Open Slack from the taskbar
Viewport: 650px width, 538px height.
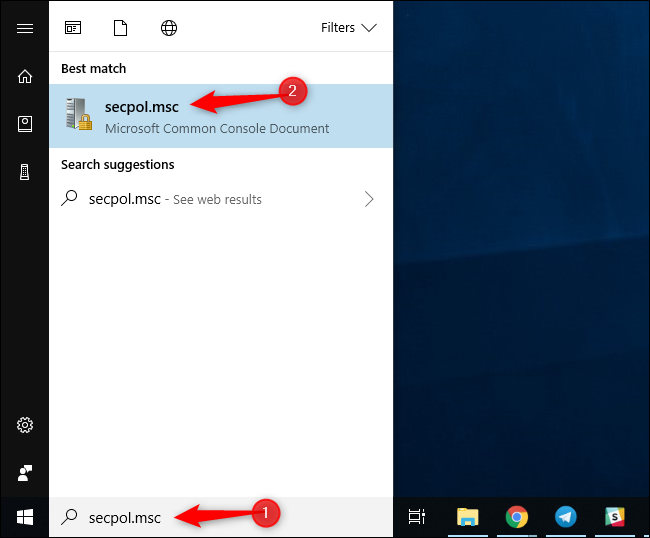(x=615, y=517)
